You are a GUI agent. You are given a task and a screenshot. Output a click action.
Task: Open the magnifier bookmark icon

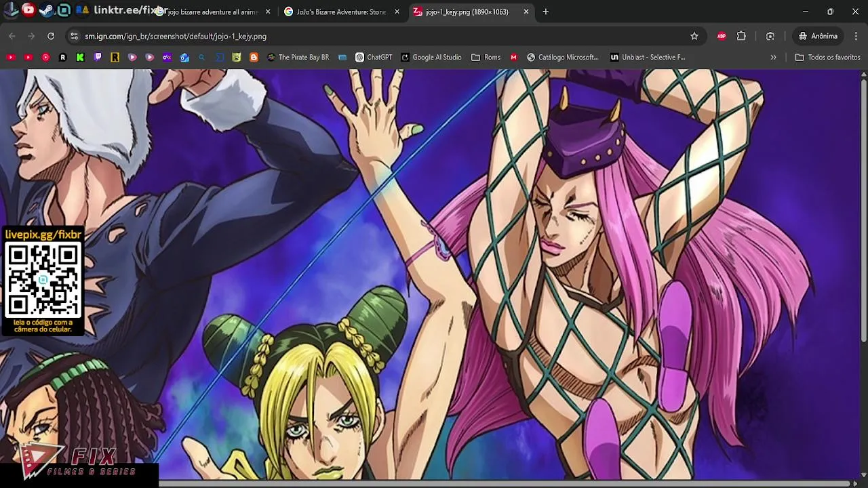click(x=201, y=58)
